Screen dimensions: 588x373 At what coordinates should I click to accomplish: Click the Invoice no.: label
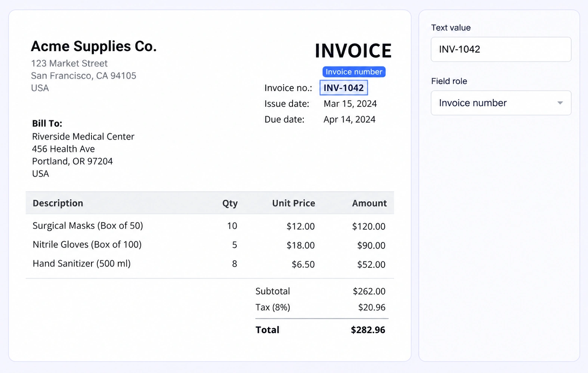(x=288, y=88)
